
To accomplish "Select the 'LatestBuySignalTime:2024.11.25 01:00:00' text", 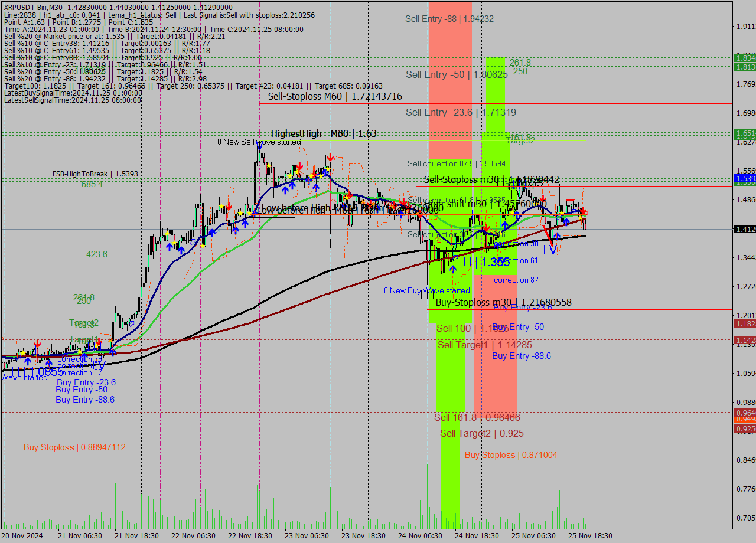I will 73,93.
